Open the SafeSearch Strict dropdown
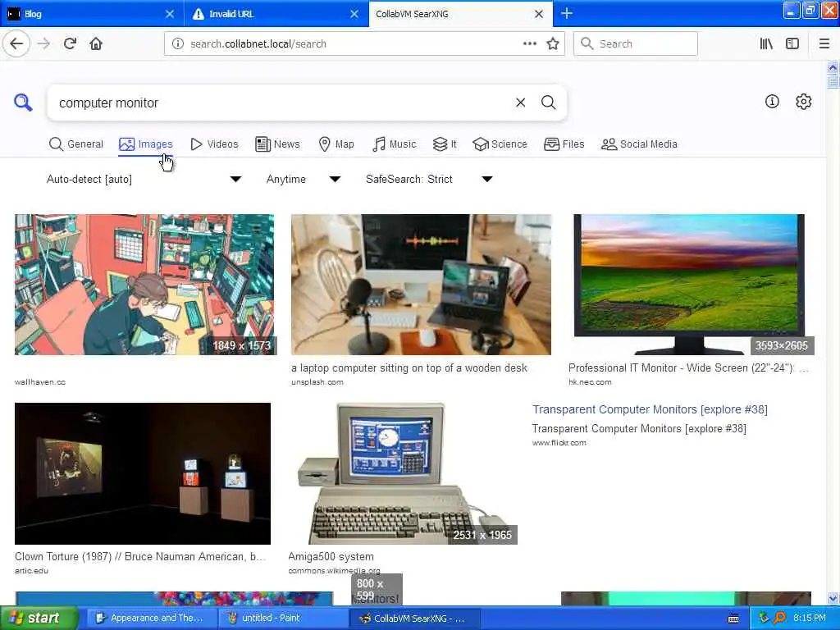Image resolution: width=840 pixels, height=630 pixels. tap(428, 179)
